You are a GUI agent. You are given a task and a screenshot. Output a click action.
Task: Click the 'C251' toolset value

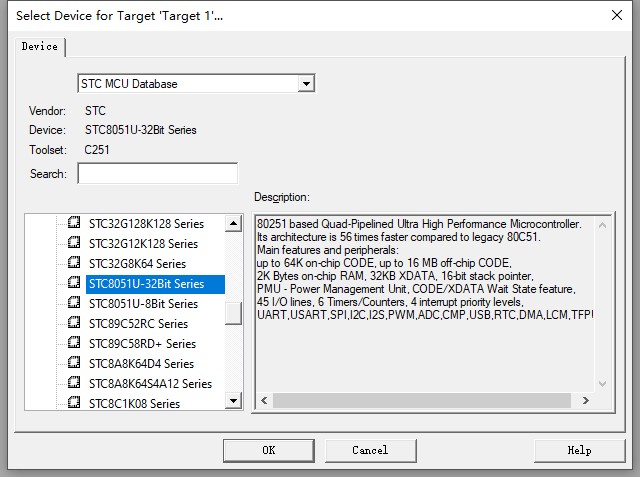pos(97,150)
